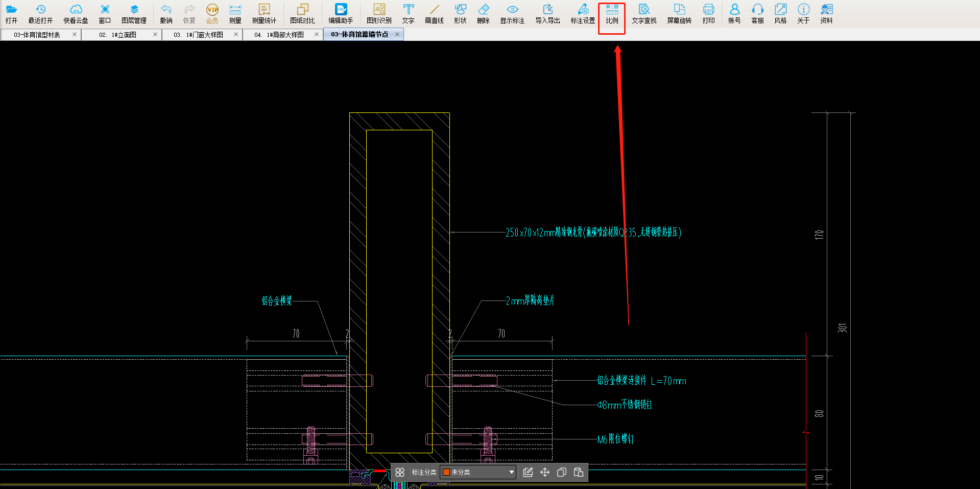The height and width of the screenshot is (489, 980).
Task: Open the VIP 会员 membership icon
Action: (212, 14)
